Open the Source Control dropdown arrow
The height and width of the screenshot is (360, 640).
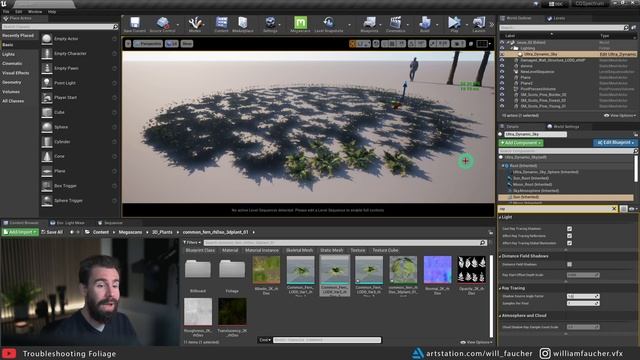click(177, 25)
